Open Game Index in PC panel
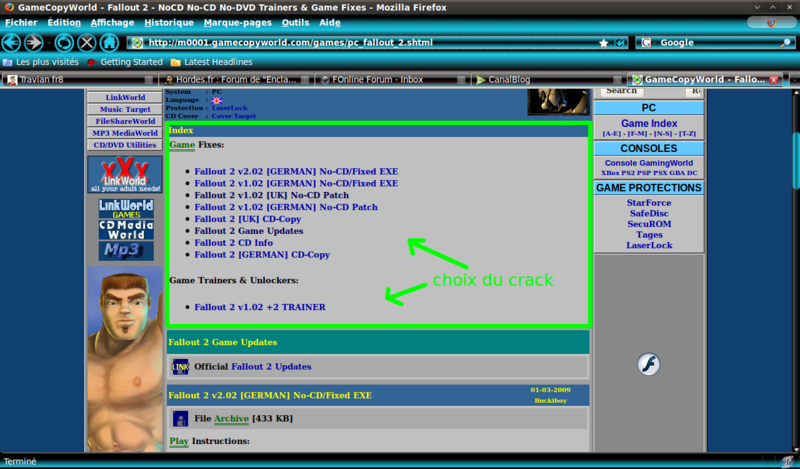 coord(649,124)
